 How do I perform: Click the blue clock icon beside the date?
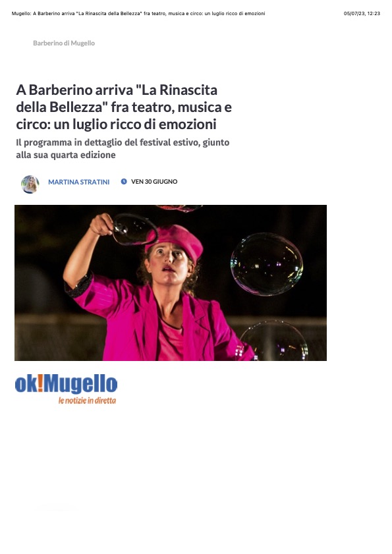124,182
